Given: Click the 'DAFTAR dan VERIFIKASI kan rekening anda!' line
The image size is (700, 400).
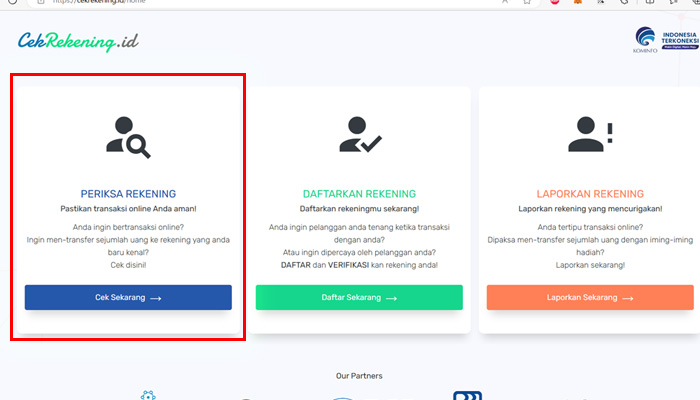Looking at the screenshot, I should [359, 265].
